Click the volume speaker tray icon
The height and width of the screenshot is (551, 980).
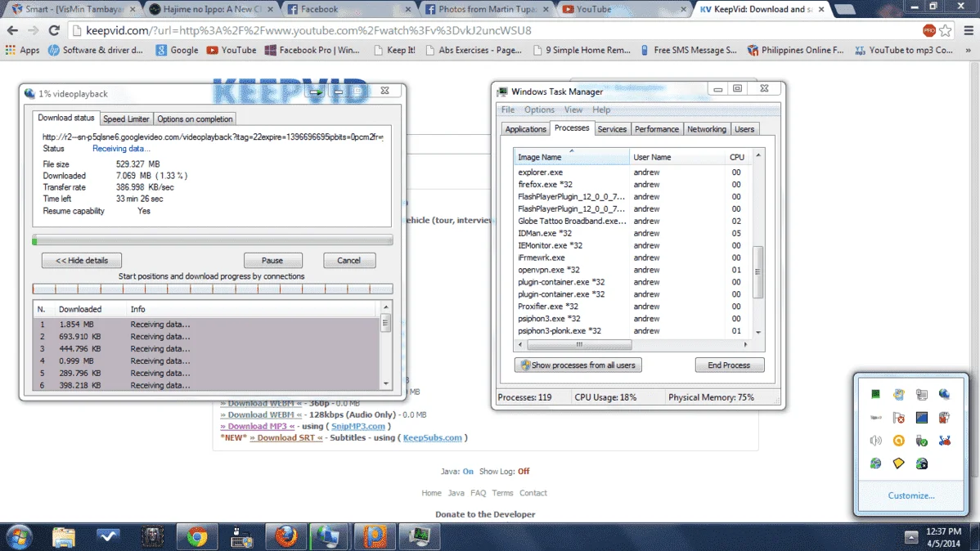click(x=875, y=441)
